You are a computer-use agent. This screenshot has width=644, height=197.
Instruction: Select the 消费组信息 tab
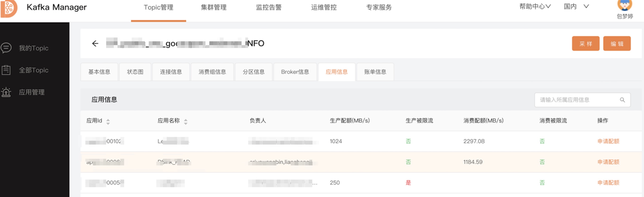tap(212, 72)
